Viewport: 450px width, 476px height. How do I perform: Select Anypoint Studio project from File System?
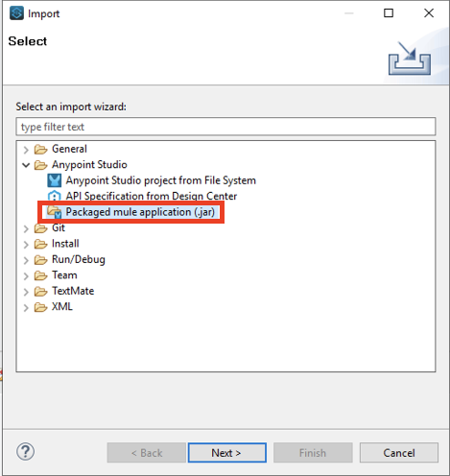(161, 180)
